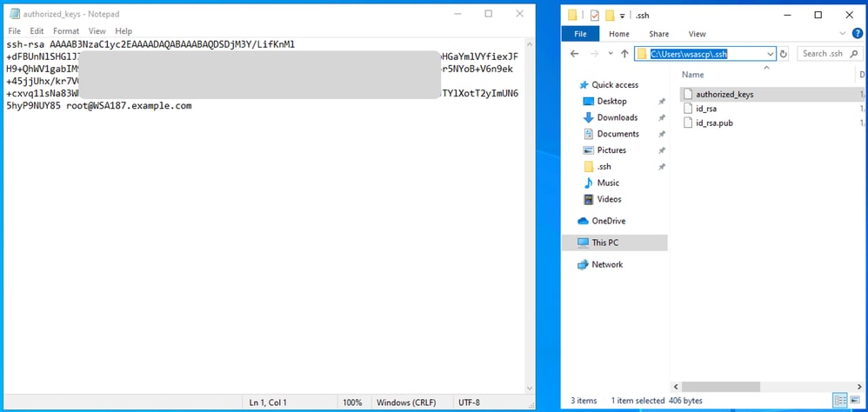Viewport: 868px width, 412px height.
Task: Open Desktop in navigation pane
Action: click(611, 101)
